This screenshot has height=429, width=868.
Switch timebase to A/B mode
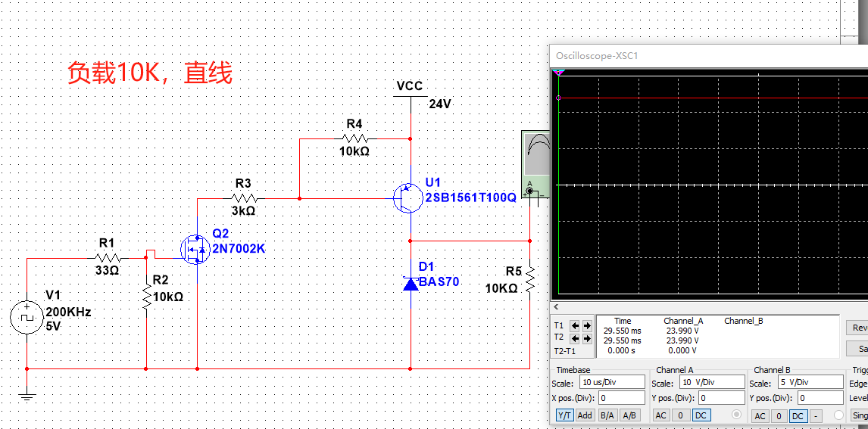pyautogui.click(x=629, y=415)
